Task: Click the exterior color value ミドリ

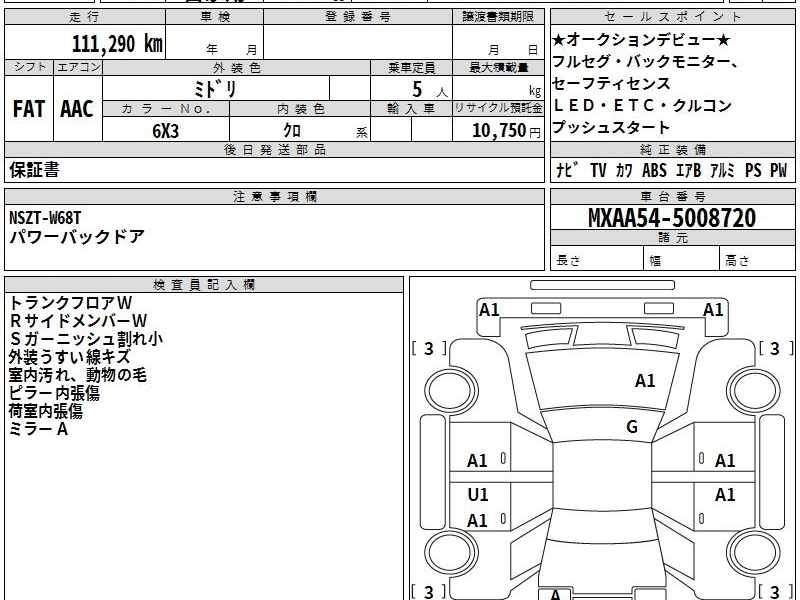Action: (x=215, y=89)
